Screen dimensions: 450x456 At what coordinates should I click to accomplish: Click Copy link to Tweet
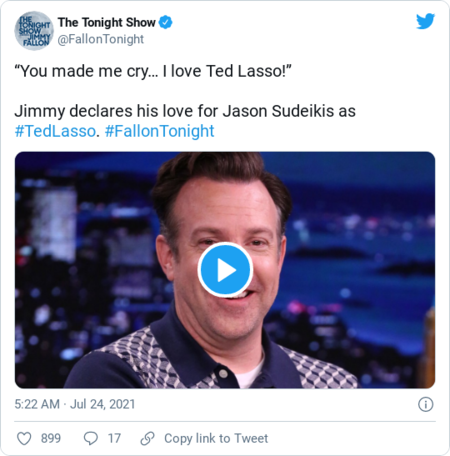[x=216, y=438]
